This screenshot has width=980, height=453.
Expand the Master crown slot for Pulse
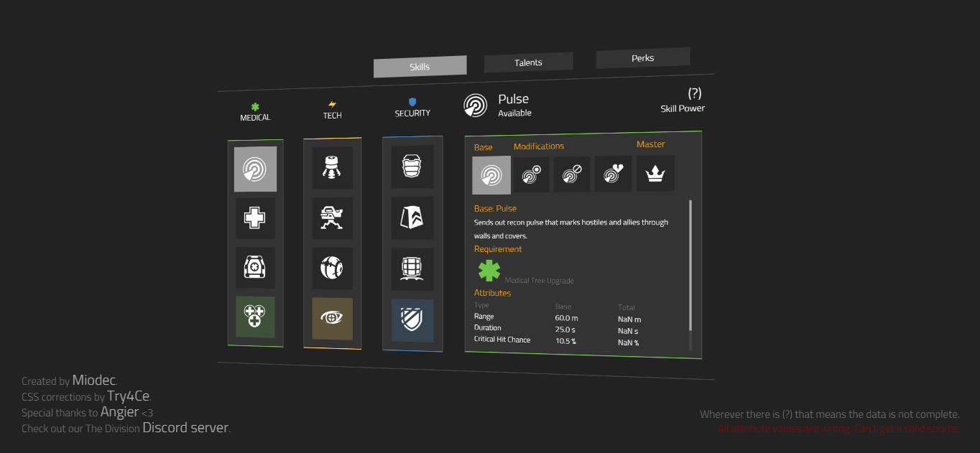pyautogui.click(x=655, y=173)
